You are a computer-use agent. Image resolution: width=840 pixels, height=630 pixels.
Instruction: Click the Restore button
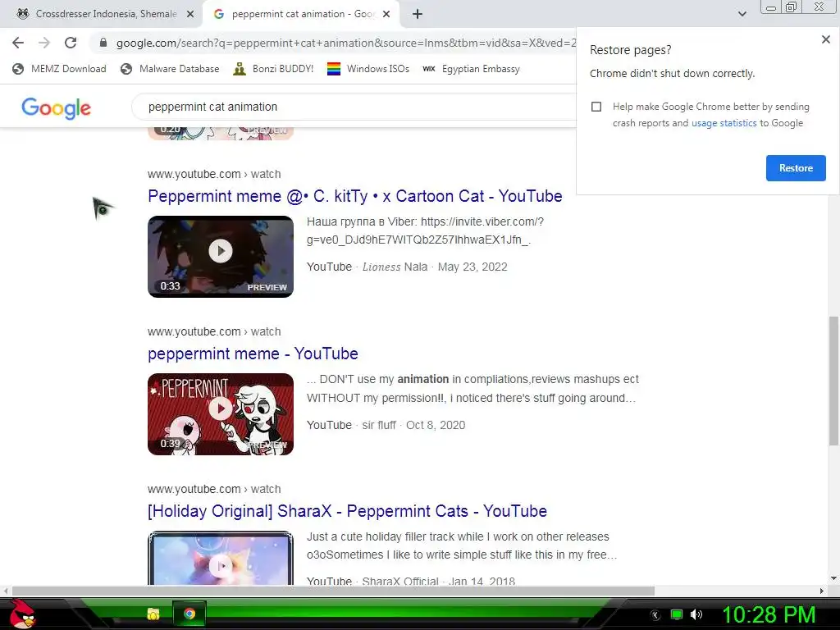796,168
